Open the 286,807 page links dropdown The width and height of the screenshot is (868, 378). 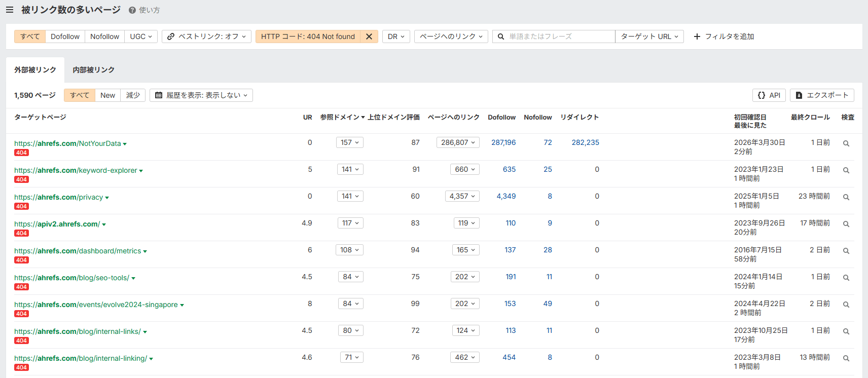pyautogui.click(x=458, y=142)
